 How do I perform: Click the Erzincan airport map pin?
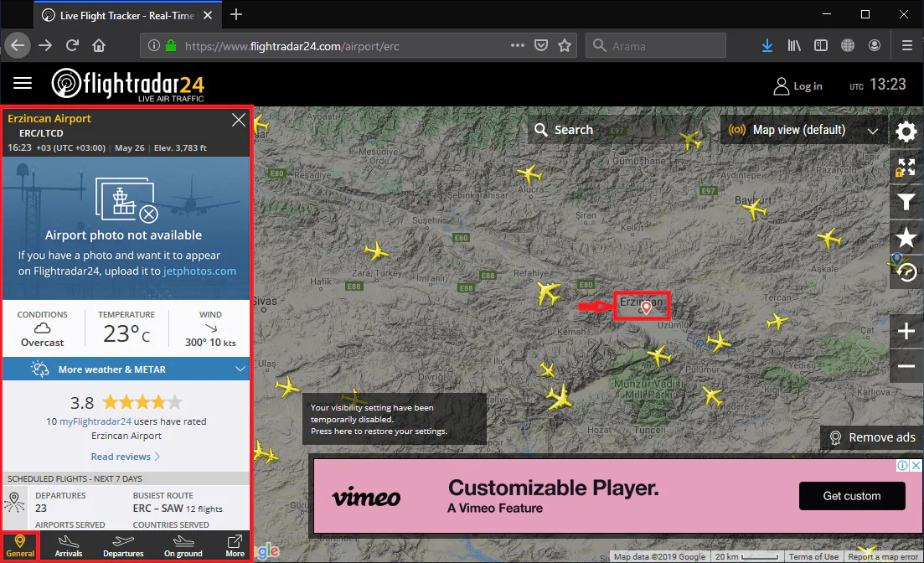point(646,307)
